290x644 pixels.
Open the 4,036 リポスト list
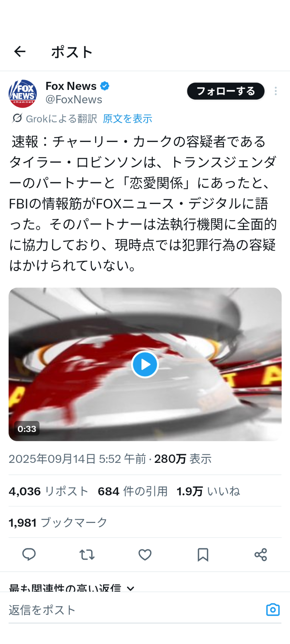49,491
